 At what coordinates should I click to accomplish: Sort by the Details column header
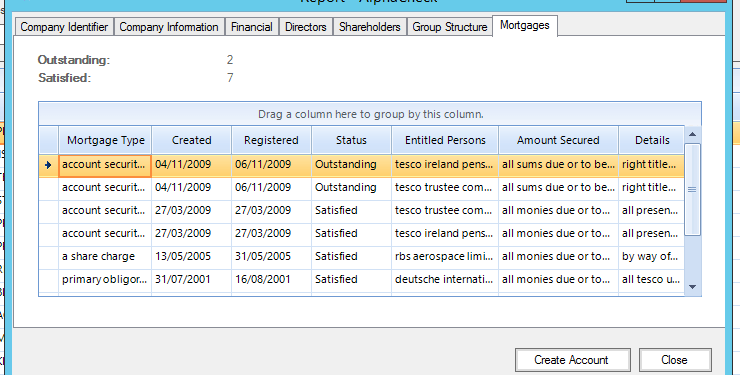coord(652,140)
